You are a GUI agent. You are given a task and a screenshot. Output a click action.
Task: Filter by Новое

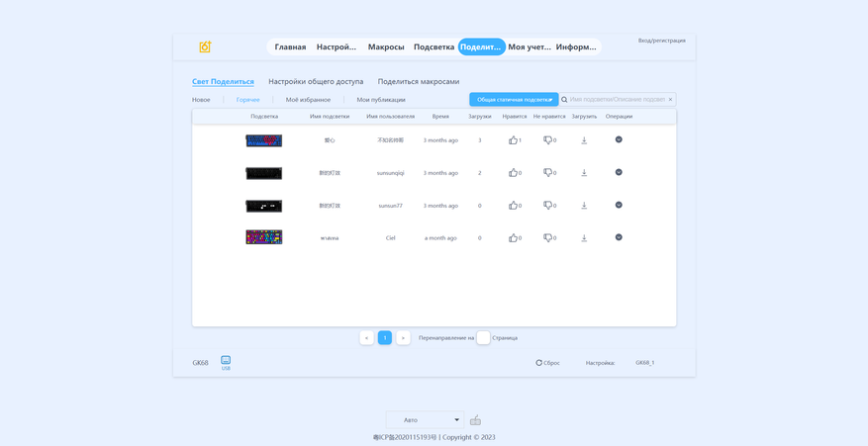coord(201,100)
